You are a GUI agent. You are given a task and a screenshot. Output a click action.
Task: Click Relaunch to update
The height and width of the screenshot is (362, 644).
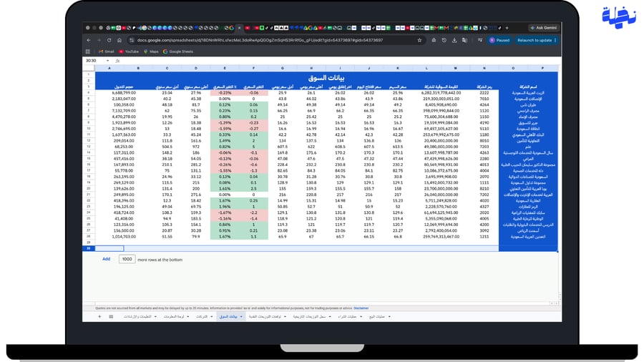tap(535, 40)
